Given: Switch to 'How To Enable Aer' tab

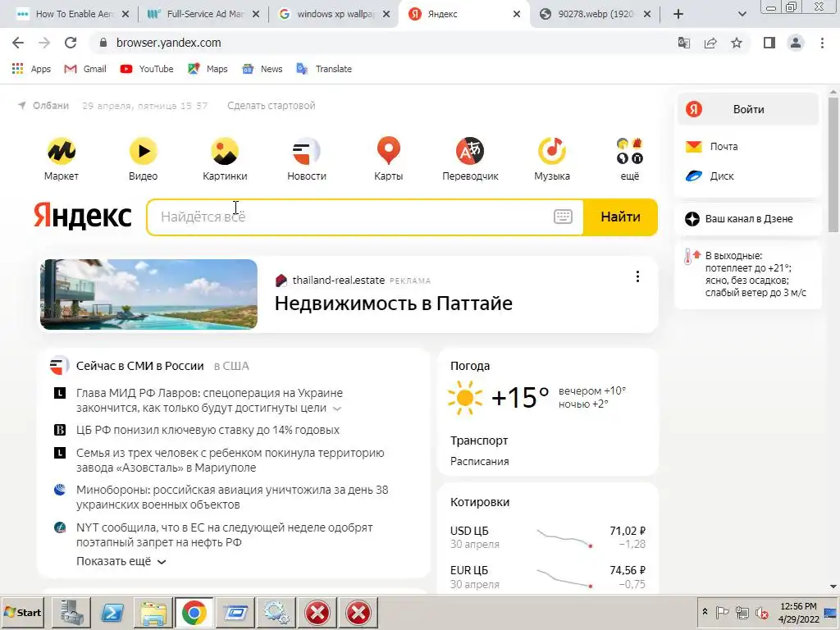Looking at the screenshot, I should 73,14.
